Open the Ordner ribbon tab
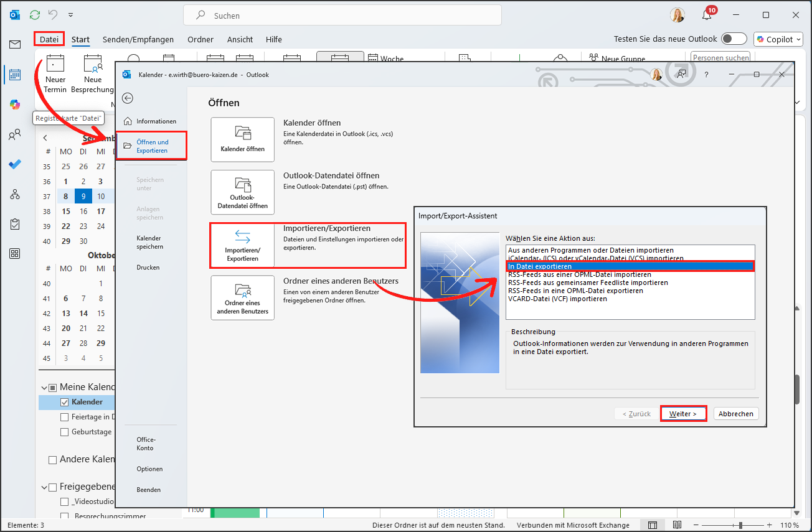The height and width of the screenshot is (532, 812). click(201, 39)
